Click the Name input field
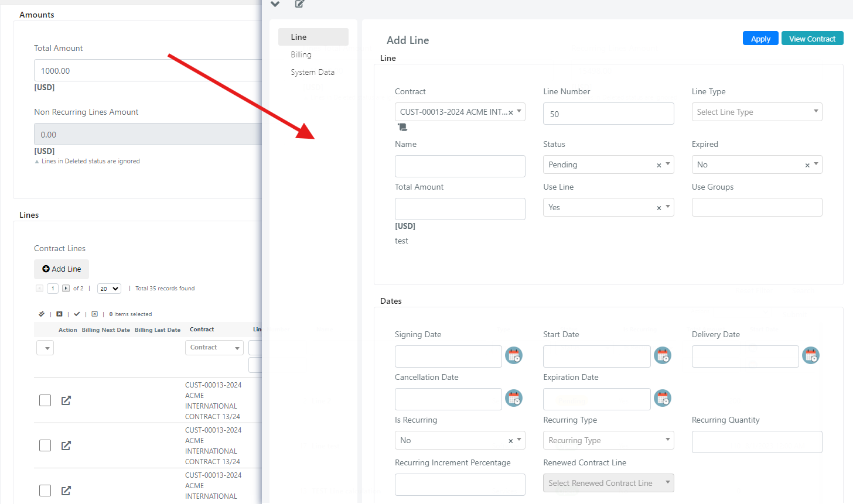Screen dimensions: 853x504 click(460, 166)
